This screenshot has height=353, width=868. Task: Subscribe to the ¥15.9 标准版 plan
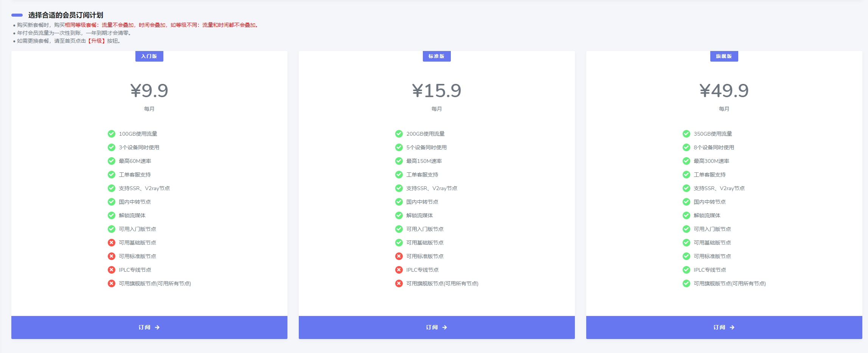tap(436, 327)
